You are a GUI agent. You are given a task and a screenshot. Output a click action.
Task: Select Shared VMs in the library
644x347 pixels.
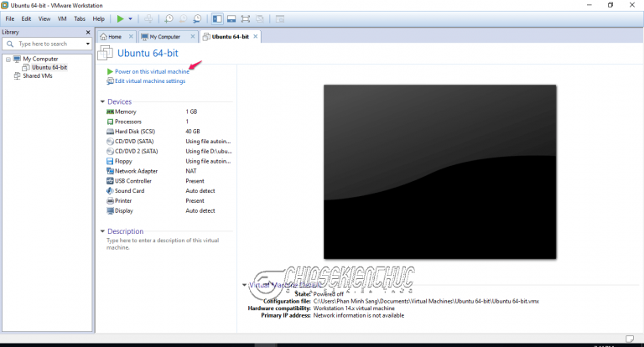[38, 76]
